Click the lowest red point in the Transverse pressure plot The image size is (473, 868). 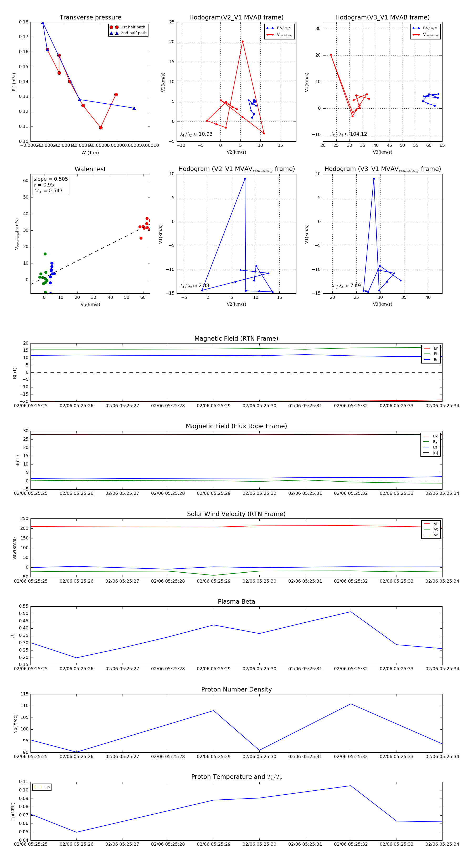[x=101, y=128]
